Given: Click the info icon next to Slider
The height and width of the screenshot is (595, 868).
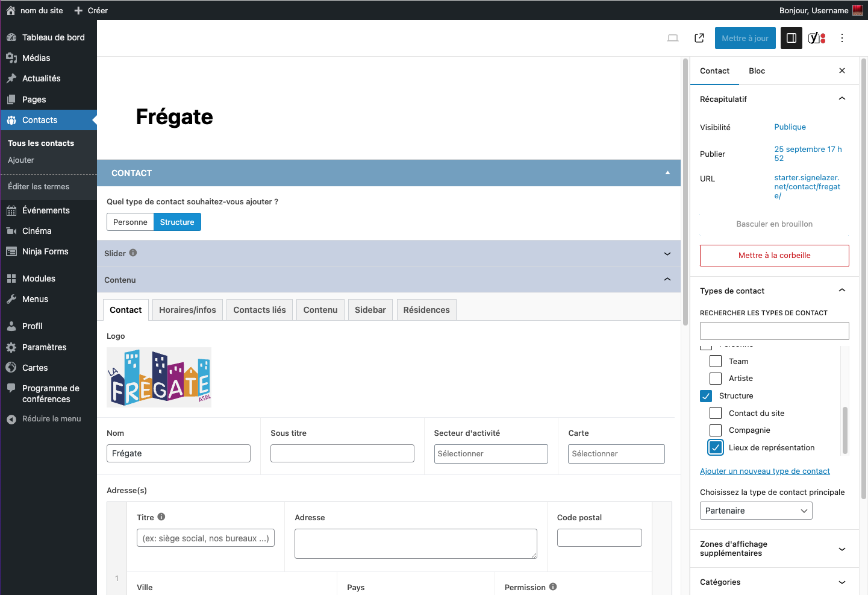Looking at the screenshot, I should (x=133, y=253).
